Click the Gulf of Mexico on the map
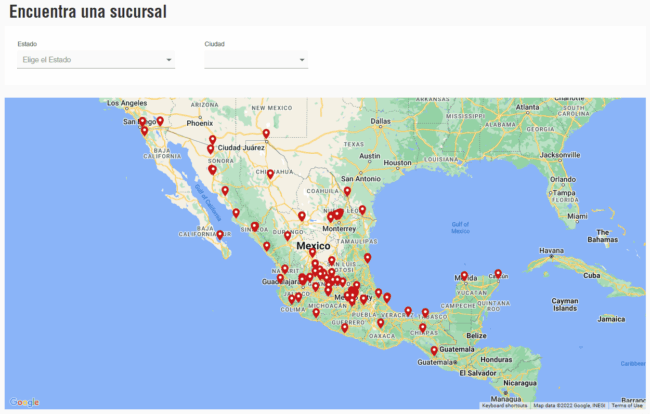 [x=459, y=227]
